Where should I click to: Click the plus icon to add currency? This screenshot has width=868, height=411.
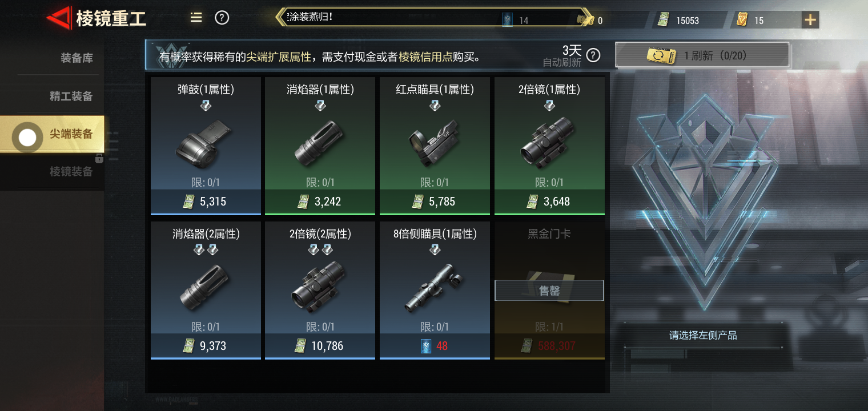coord(810,20)
